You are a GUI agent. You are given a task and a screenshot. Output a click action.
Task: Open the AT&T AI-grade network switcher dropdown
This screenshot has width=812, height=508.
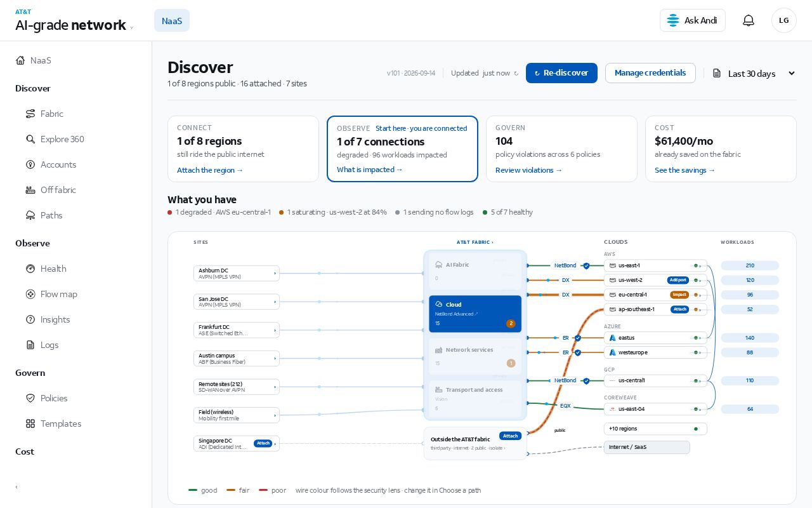[x=131, y=27]
